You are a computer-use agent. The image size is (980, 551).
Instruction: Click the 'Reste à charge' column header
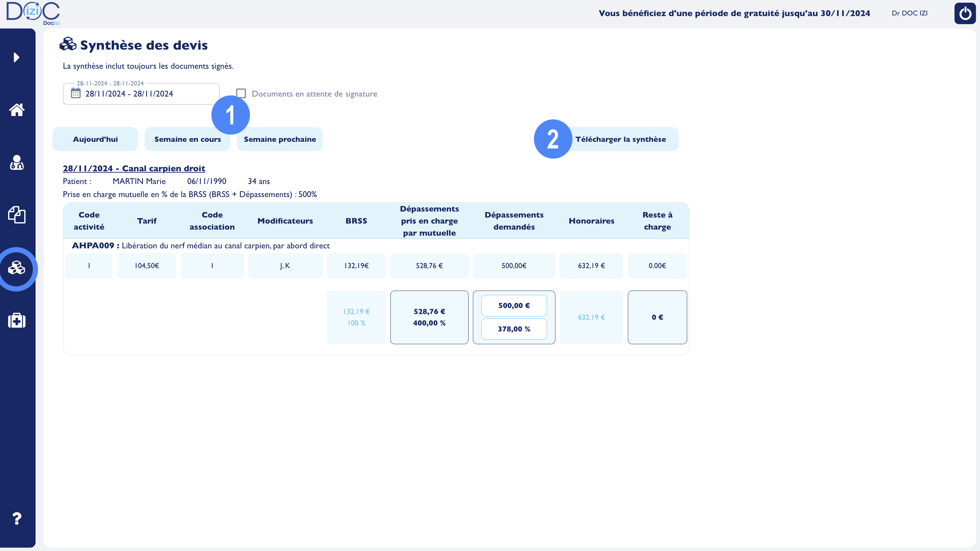657,221
